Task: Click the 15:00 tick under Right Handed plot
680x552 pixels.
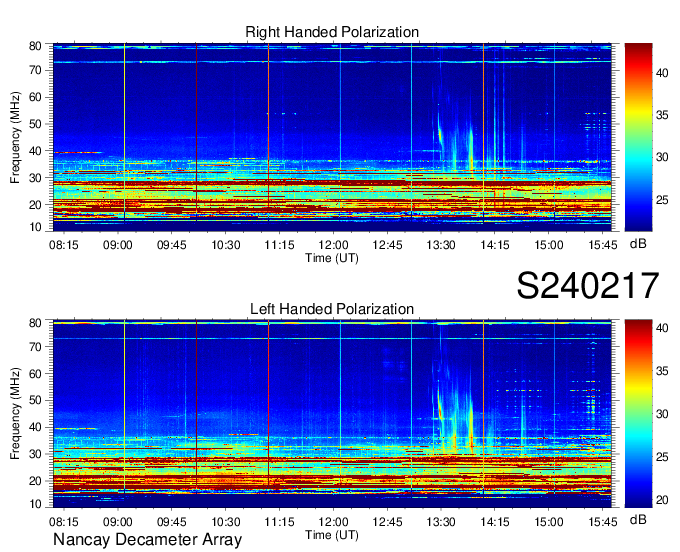Action: click(x=549, y=245)
